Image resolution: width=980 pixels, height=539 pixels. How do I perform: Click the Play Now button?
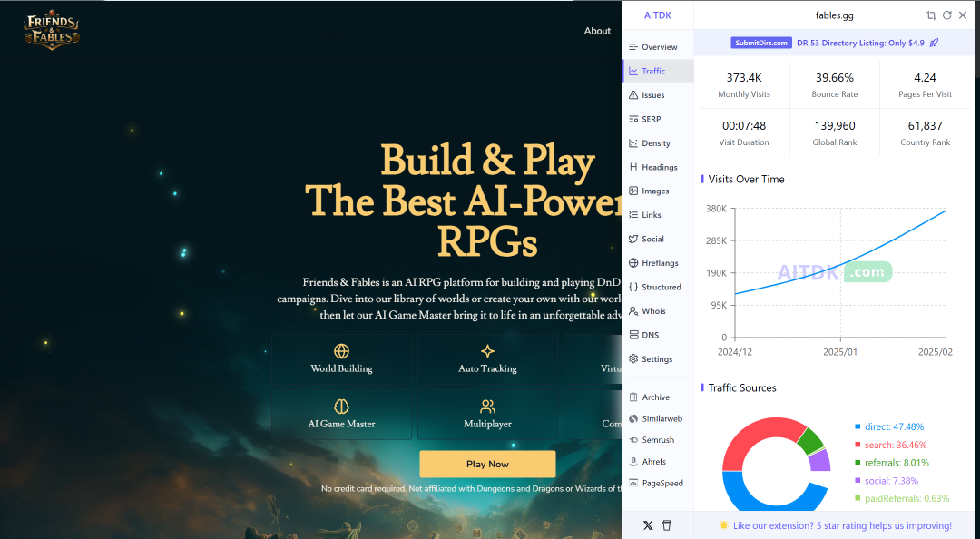(487, 464)
